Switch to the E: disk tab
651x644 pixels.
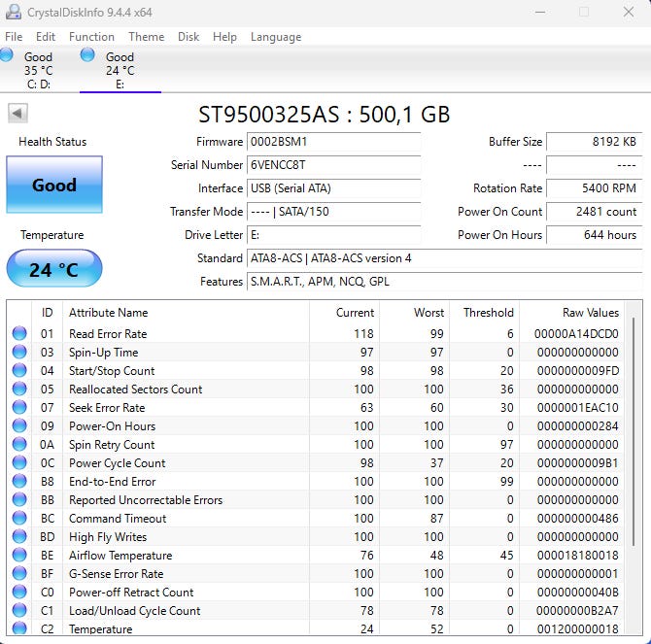[120, 70]
